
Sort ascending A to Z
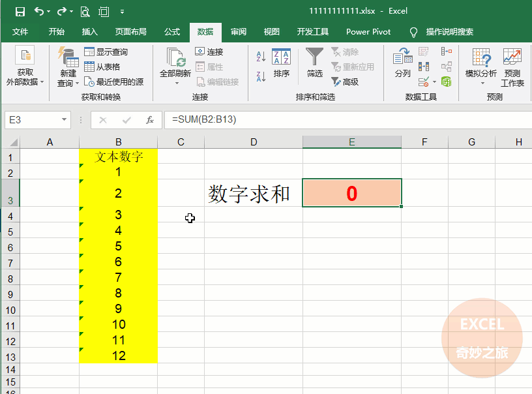coord(261,56)
